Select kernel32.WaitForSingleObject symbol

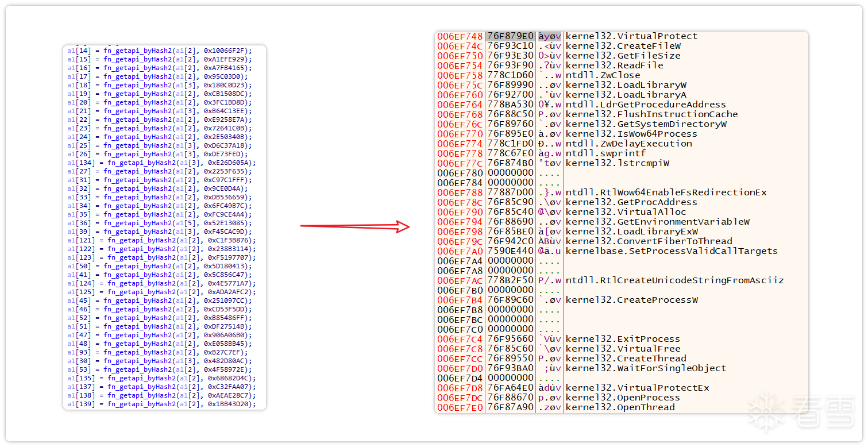(x=646, y=368)
